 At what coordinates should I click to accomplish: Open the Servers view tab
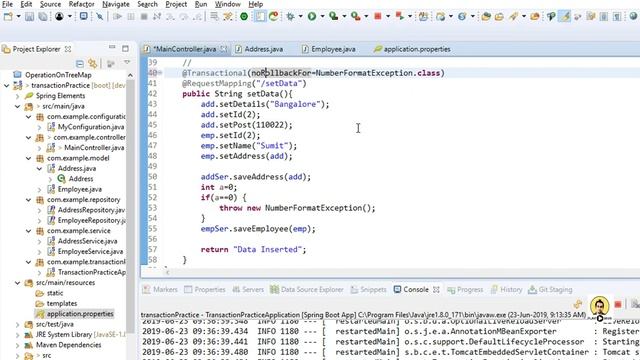click(248, 289)
